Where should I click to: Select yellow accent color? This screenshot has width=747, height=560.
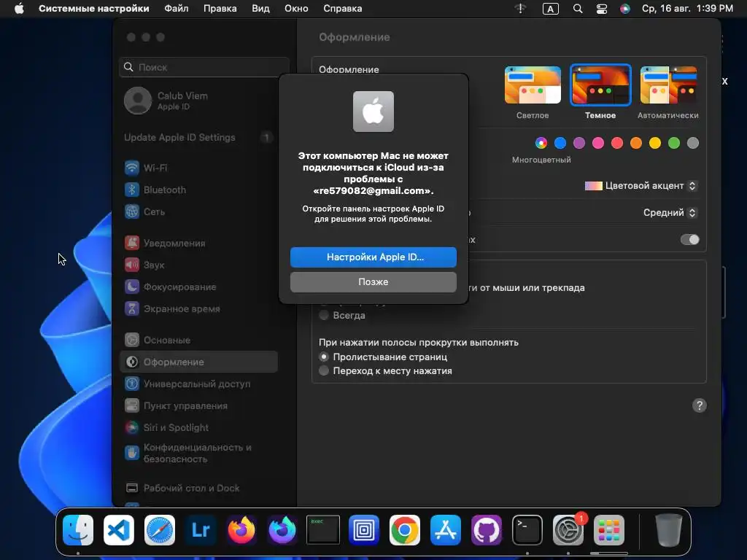pyautogui.click(x=655, y=143)
